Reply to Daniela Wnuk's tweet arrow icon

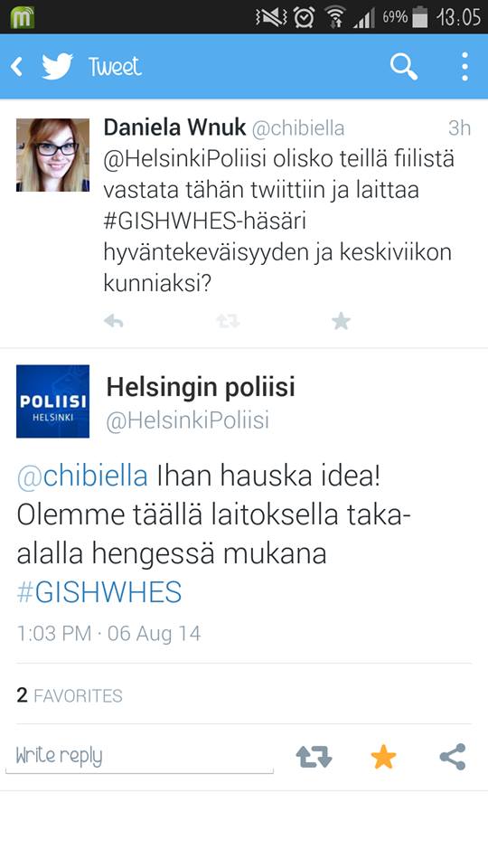click(x=114, y=321)
